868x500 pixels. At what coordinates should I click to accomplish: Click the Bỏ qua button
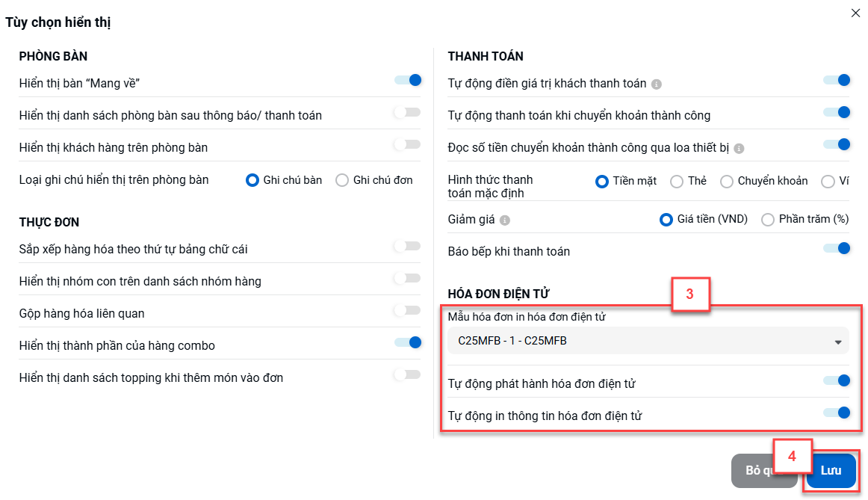[764, 471]
